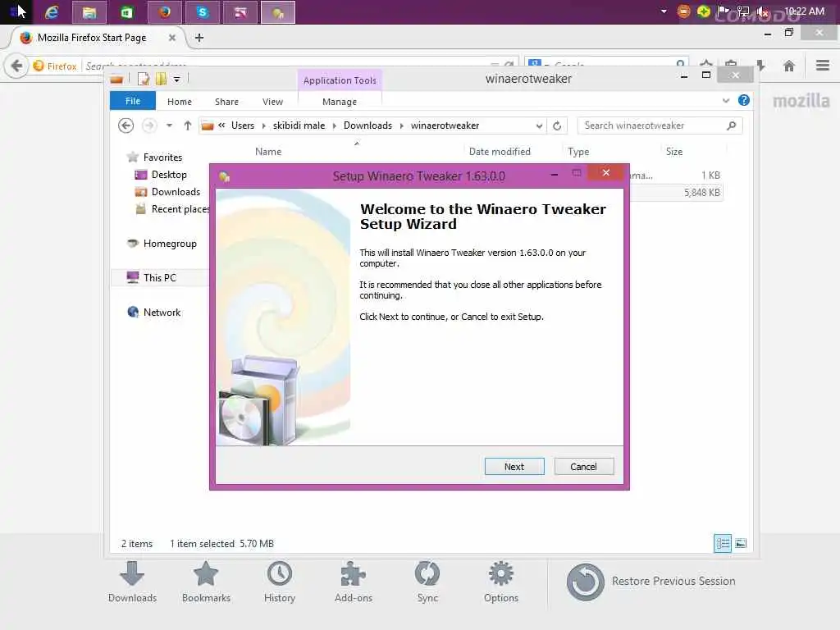Cancel the Winaero Tweaker setup wizard
This screenshot has height=630, width=840.
point(583,467)
